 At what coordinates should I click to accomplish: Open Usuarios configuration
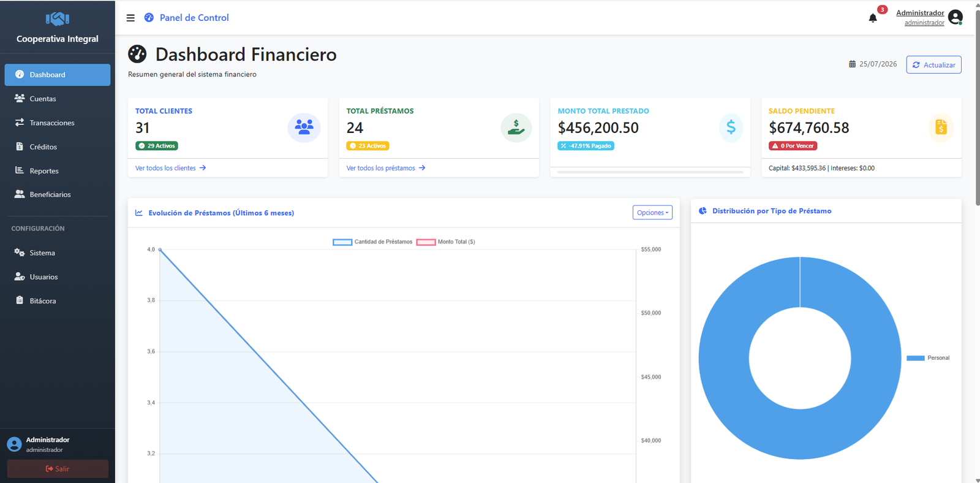58,276
